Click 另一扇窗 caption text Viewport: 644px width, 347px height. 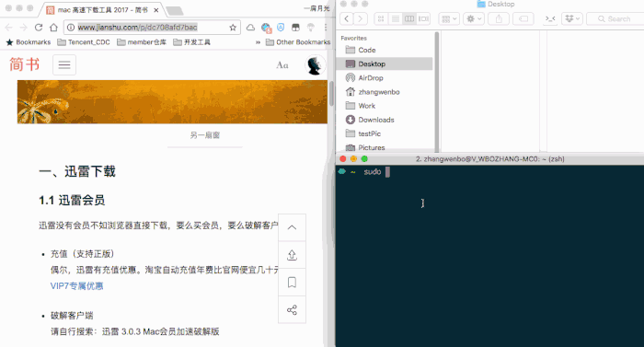pyautogui.click(x=205, y=135)
